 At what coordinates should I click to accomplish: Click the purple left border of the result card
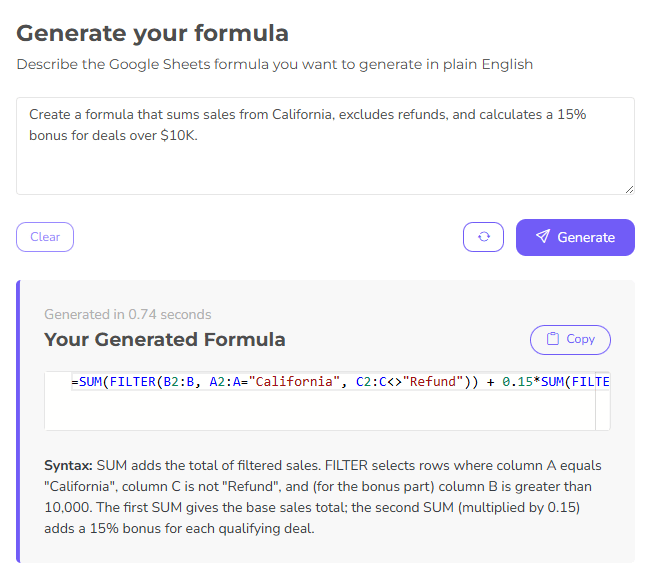(x=18, y=420)
